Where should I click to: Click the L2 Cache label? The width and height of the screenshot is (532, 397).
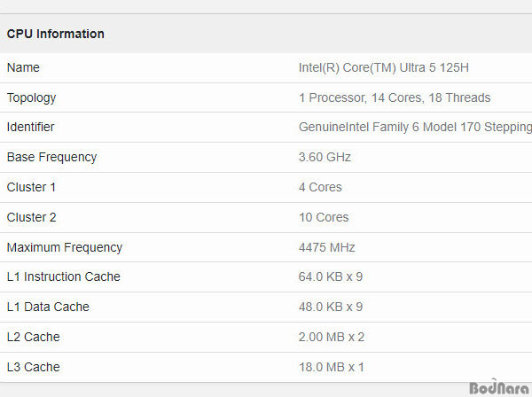click(34, 337)
